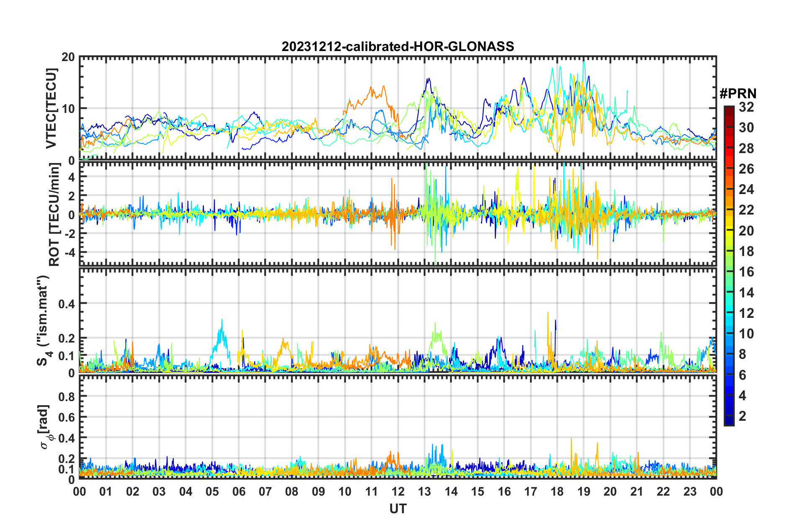Image resolution: width=796 pixels, height=532 pixels.
Task: Click the sigma-phi axis tick label "0.8"
Action: tap(67, 396)
